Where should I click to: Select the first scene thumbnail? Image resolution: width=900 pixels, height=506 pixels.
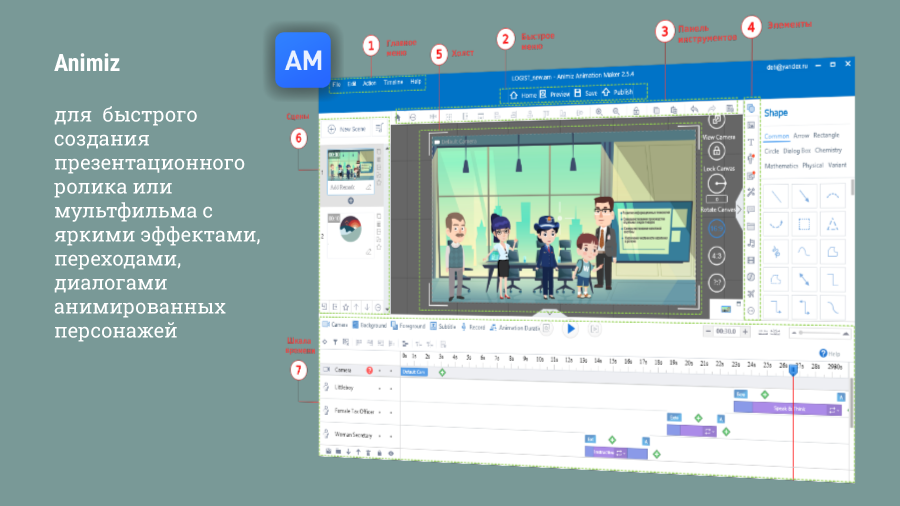click(x=350, y=165)
